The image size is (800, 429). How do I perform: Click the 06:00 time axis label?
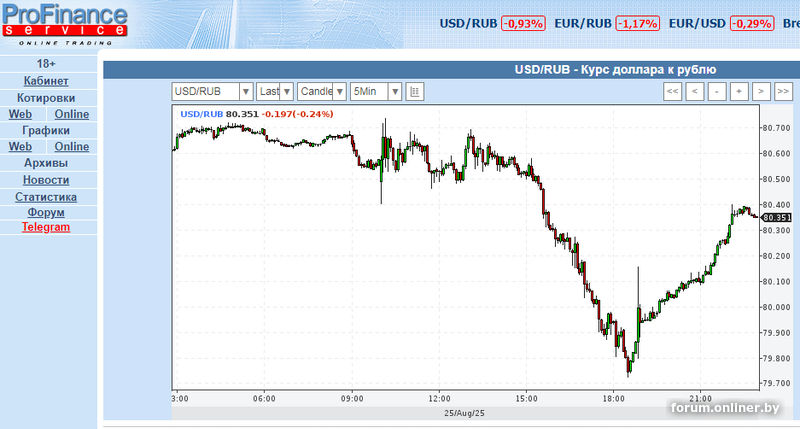(264, 399)
